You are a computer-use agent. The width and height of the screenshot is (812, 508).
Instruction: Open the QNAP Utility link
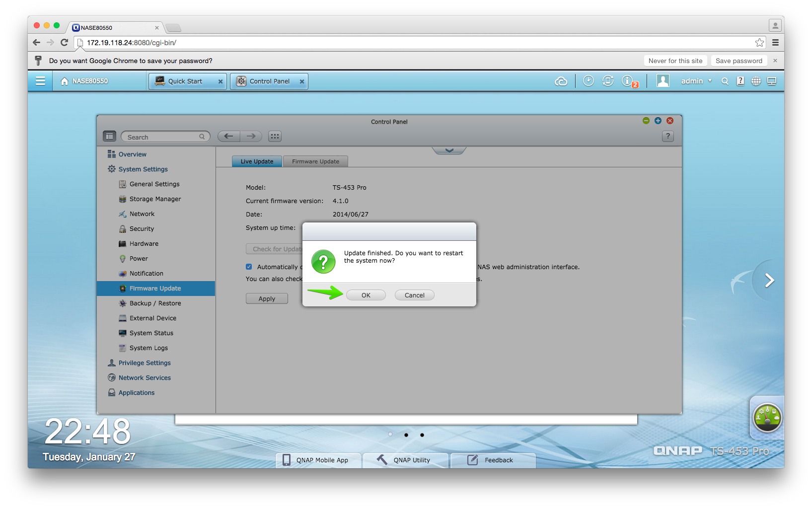click(x=406, y=460)
